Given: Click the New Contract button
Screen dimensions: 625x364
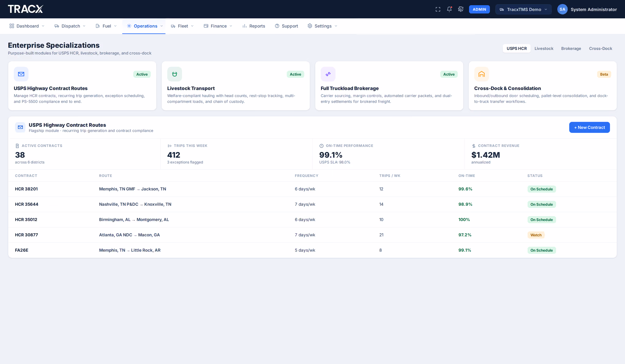Looking at the screenshot, I should tap(589, 127).
